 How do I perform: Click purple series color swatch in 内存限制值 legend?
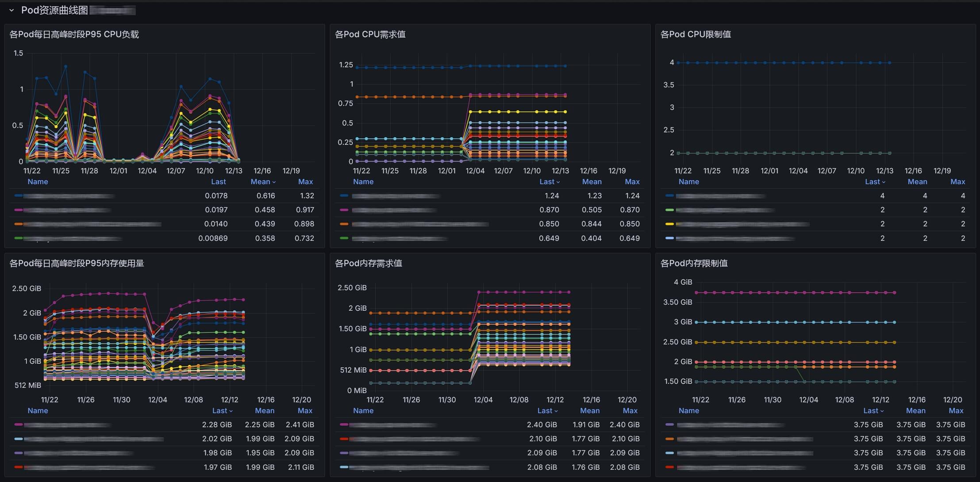point(670,425)
